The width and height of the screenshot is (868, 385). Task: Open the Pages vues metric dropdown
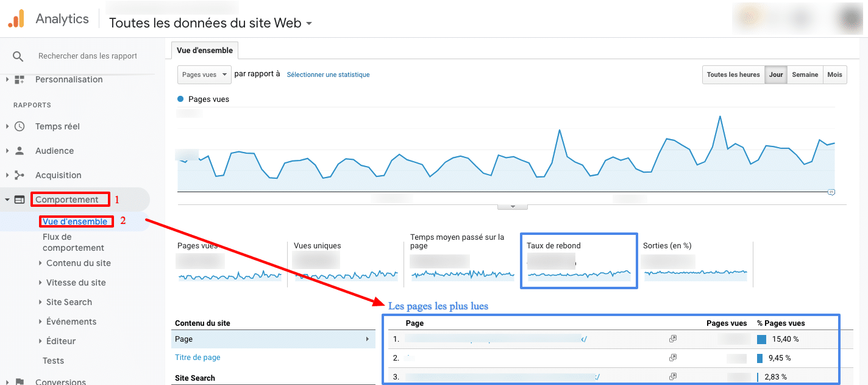[x=204, y=74]
